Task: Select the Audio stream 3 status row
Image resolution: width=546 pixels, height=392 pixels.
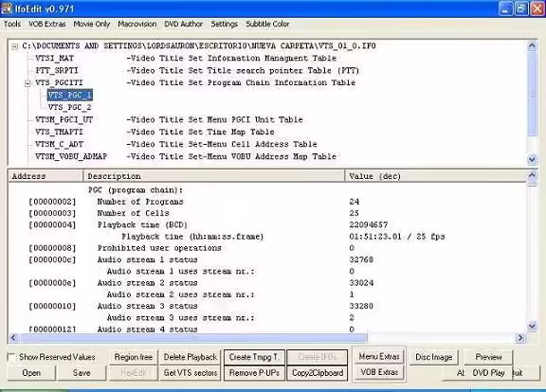Action: pyautogui.click(x=267, y=306)
